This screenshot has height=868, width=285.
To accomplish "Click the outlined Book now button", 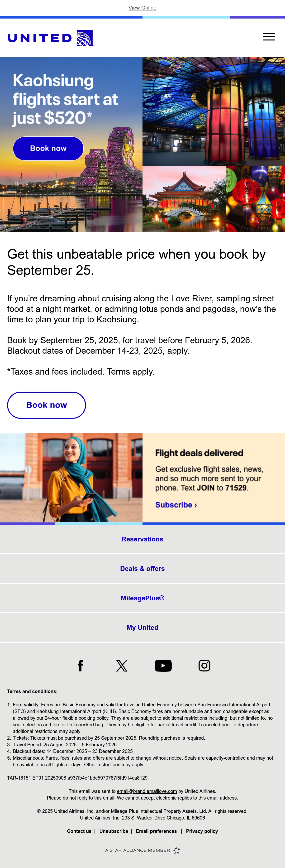I will [47, 405].
